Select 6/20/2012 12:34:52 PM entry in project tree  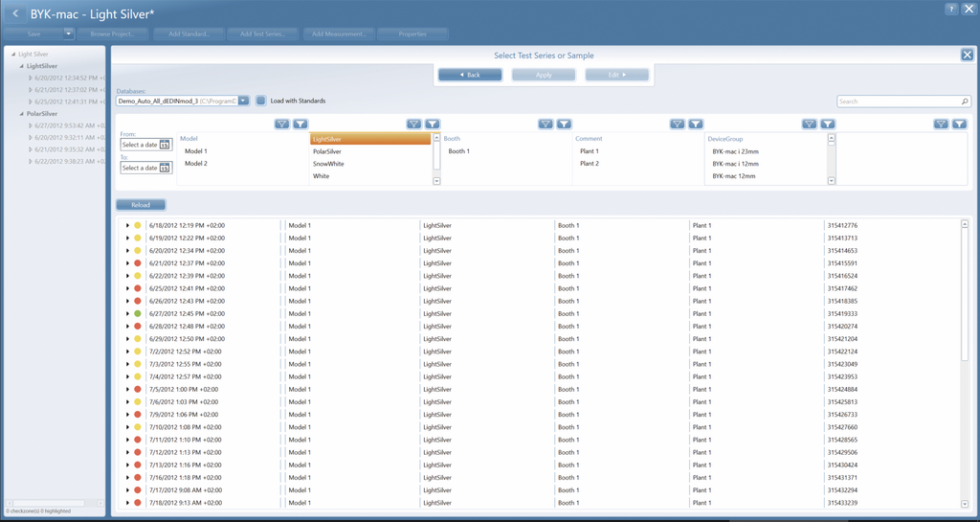70,79
